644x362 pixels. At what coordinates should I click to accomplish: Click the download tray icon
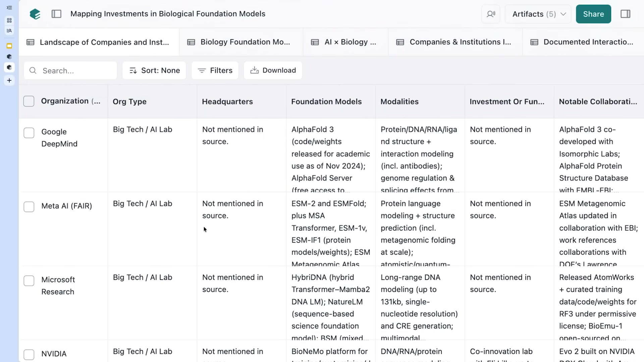(x=255, y=70)
